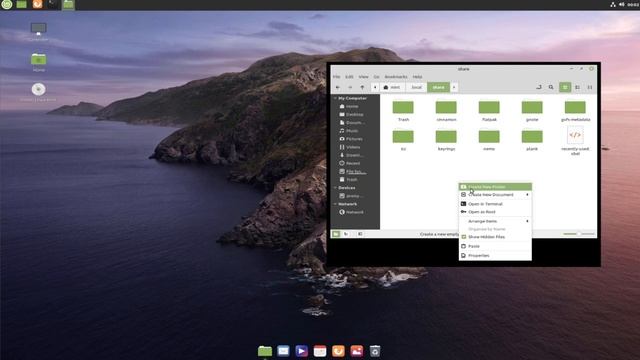Open the Help menu
The height and width of the screenshot is (360, 640).
coord(417,77)
